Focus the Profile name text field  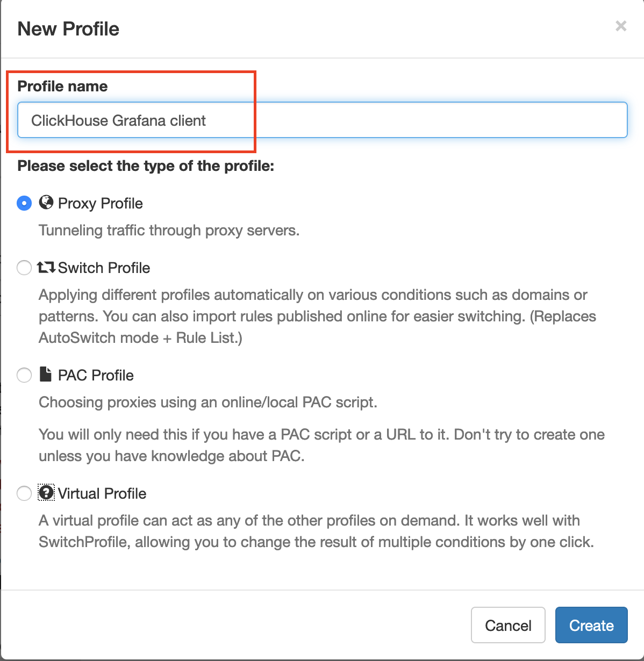coord(323,120)
